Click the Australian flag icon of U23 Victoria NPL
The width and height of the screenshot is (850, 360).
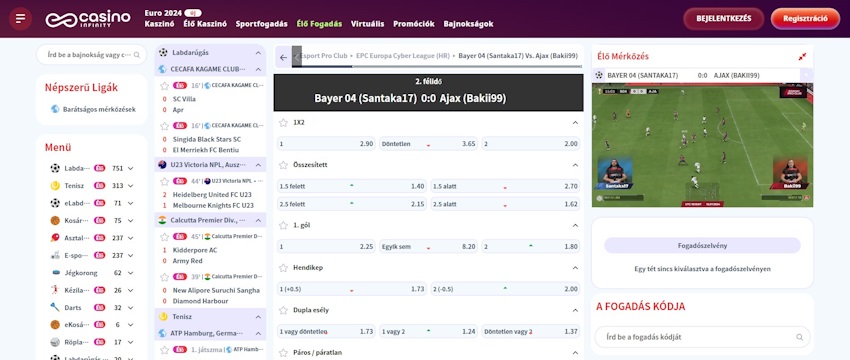(x=162, y=164)
